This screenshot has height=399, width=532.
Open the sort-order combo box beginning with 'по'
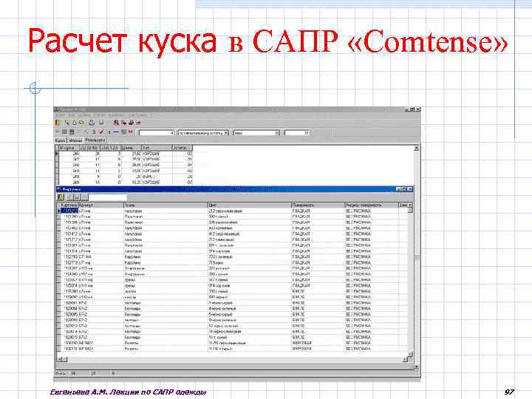203,133
